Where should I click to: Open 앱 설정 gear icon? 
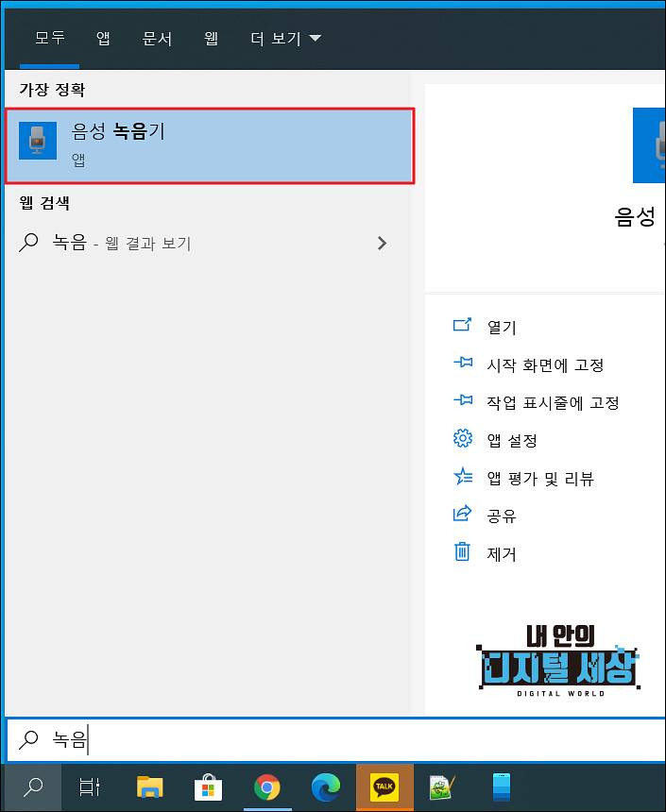pos(463,438)
